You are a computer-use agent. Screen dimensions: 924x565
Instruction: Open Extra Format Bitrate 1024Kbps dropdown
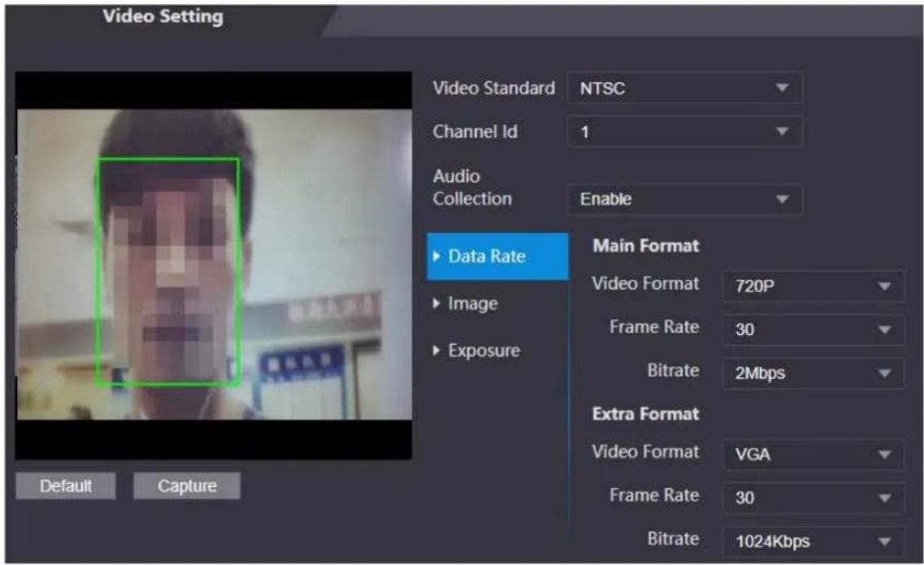point(813,541)
